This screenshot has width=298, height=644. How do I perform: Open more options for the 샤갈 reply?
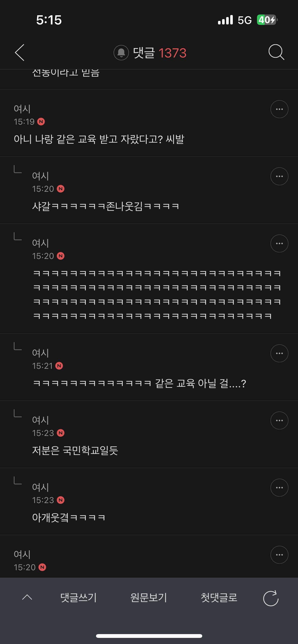[x=279, y=177]
